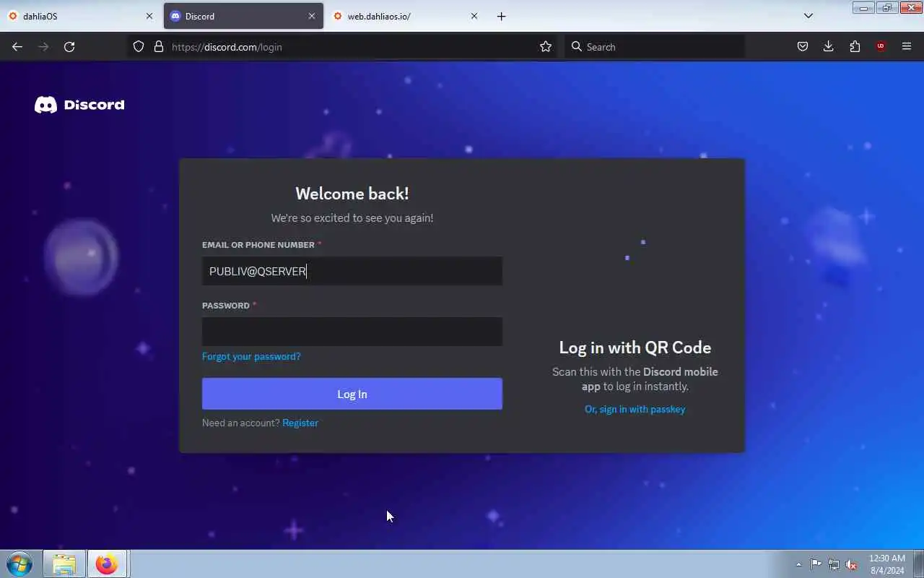Click the uBlock Origin extension icon
This screenshot has width=924, height=578.
881,46
